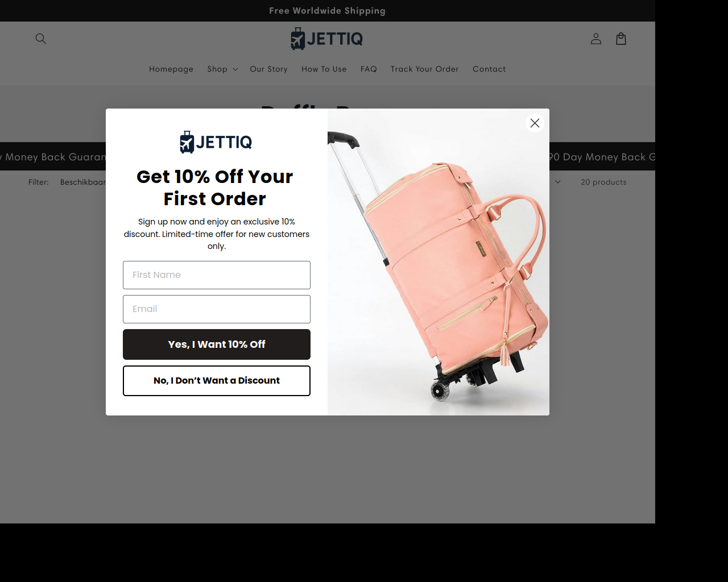Focus the First Name input field
This screenshot has height=582, width=728.
[x=217, y=275]
